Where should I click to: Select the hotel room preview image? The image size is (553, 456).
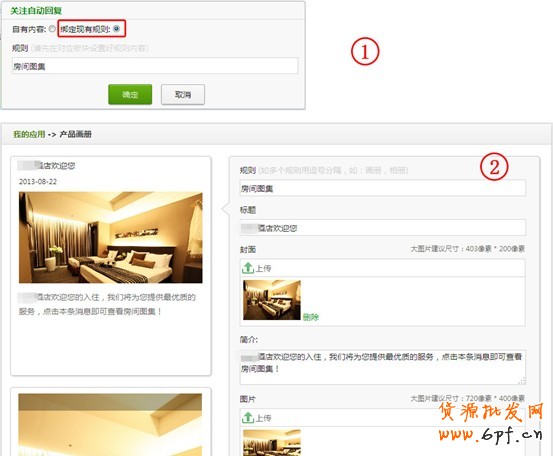111,237
